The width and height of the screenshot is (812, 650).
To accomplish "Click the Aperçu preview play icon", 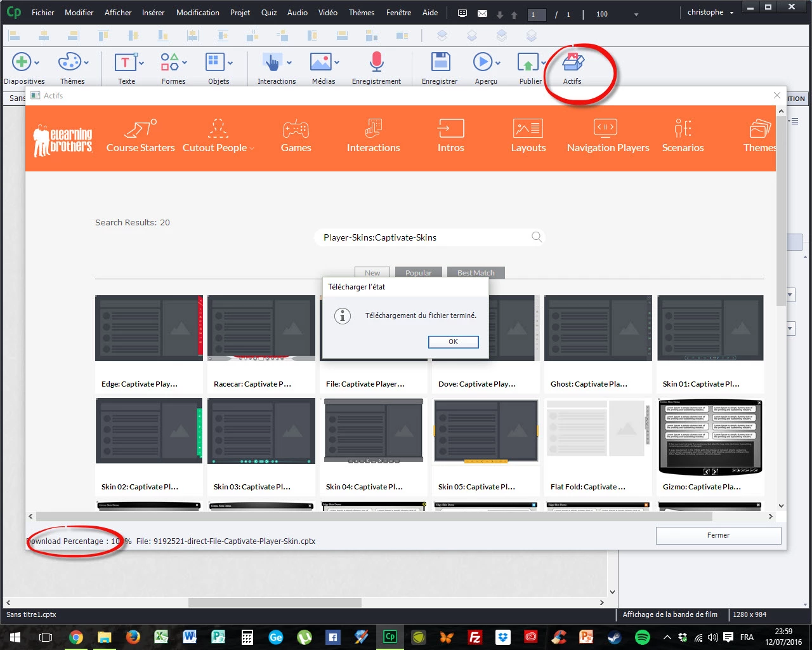I will 483,62.
